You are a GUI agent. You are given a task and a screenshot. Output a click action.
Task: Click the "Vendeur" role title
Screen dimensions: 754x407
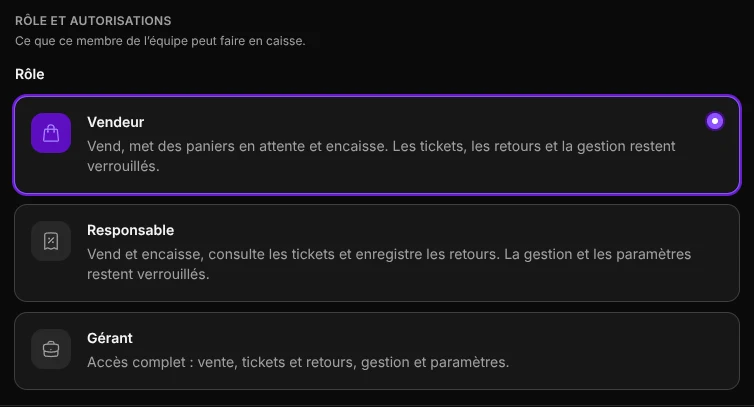[x=115, y=122]
